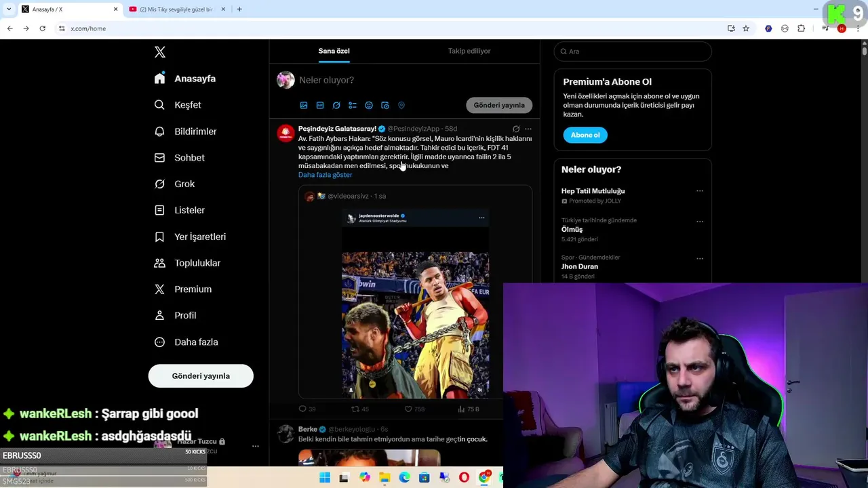This screenshot has width=868, height=488.
Task: Add a poll to the post
Action: [x=353, y=106]
